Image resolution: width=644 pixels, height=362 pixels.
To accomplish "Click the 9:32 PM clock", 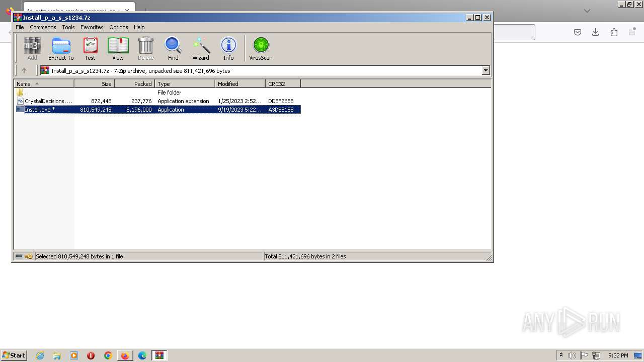I will (x=618, y=355).
